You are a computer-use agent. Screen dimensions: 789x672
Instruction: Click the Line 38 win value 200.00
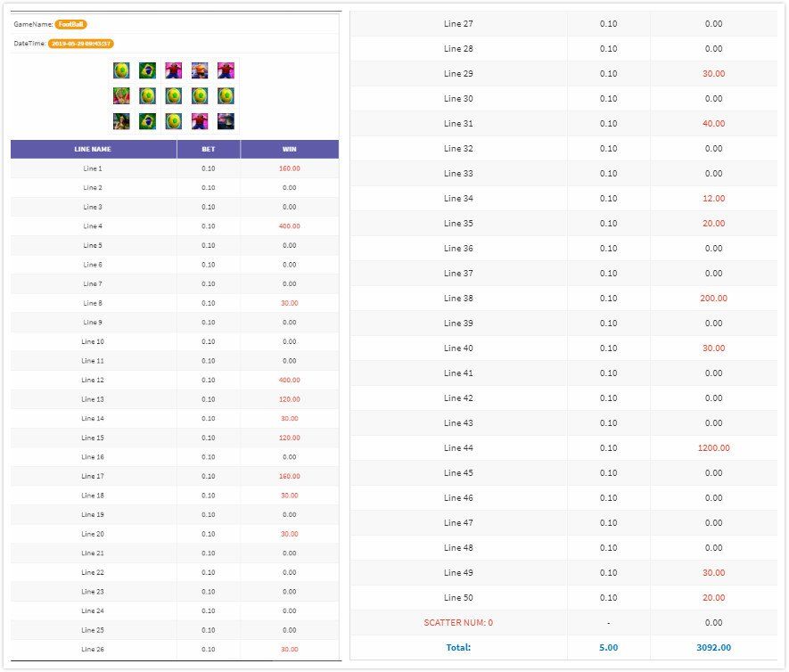pyautogui.click(x=713, y=299)
